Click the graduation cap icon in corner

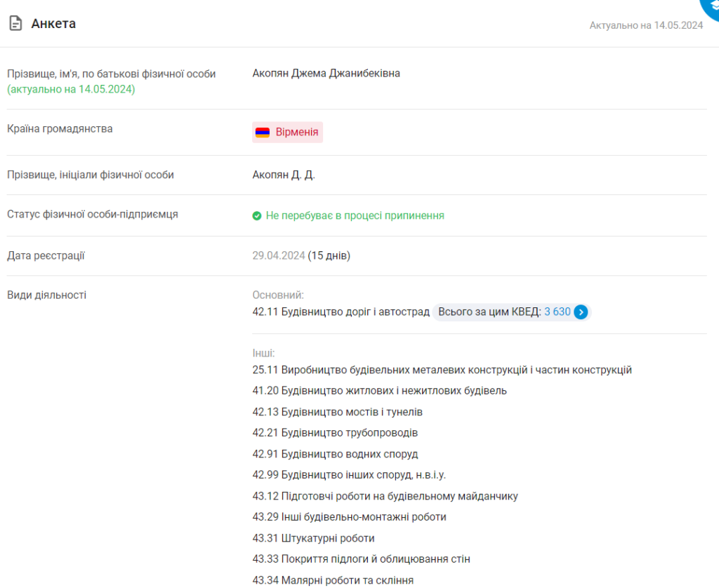(711, 6)
